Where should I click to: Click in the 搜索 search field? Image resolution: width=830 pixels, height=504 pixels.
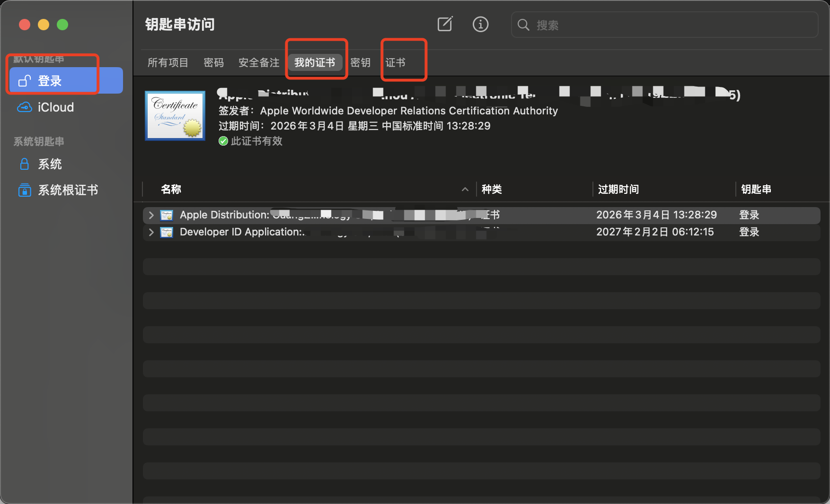(665, 25)
